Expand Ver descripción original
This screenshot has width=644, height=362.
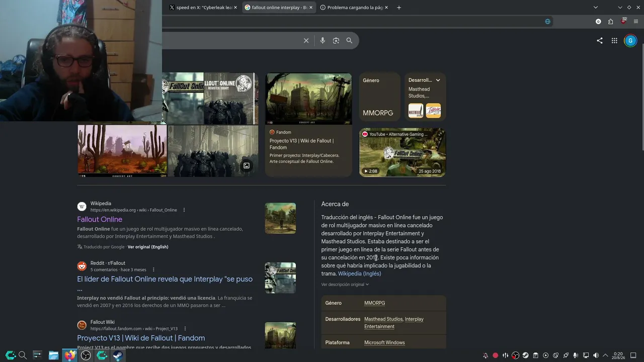345,285
